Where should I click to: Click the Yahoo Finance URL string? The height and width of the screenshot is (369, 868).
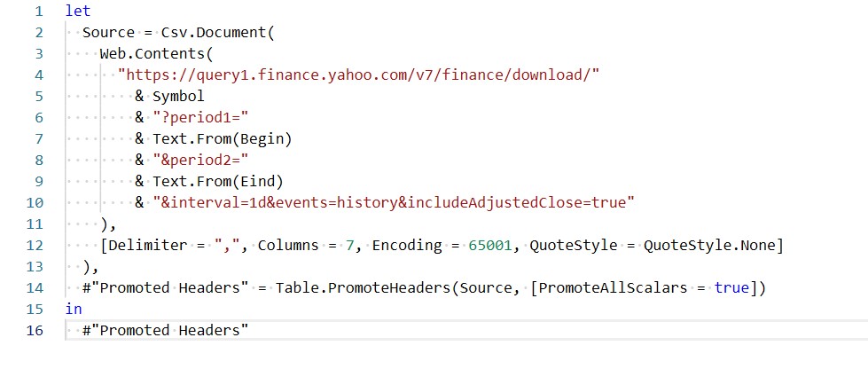coord(359,75)
